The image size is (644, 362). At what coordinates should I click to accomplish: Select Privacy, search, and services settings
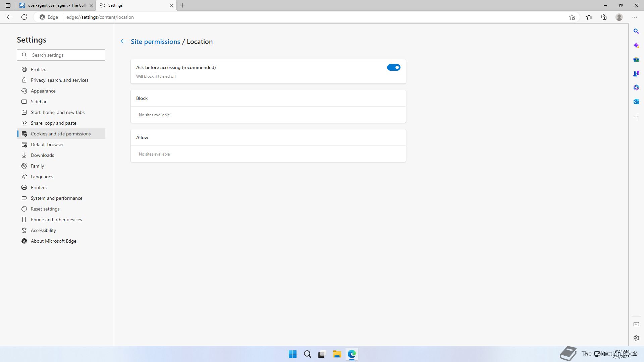(59, 80)
